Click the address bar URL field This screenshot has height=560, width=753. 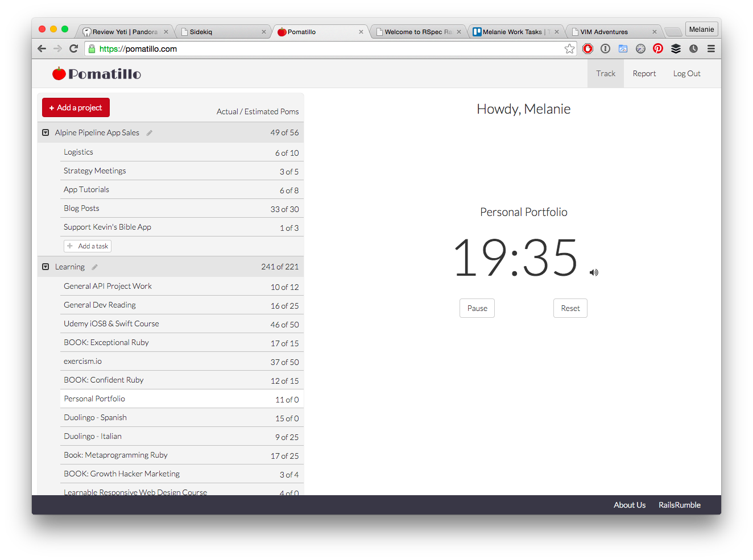point(330,49)
